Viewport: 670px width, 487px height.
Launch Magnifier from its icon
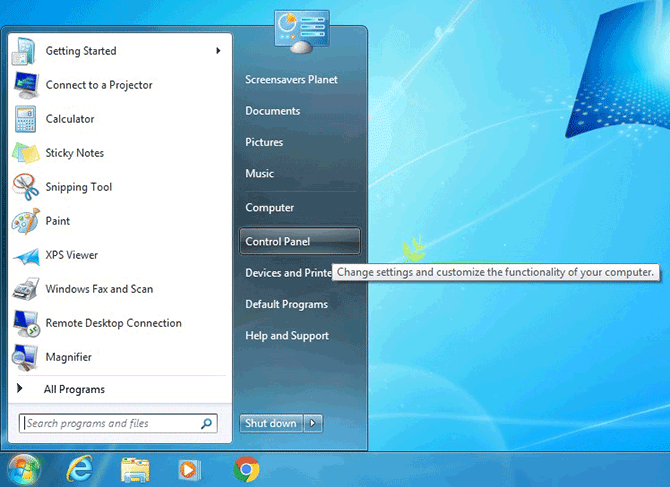pyautogui.click(x=25, y=357)
